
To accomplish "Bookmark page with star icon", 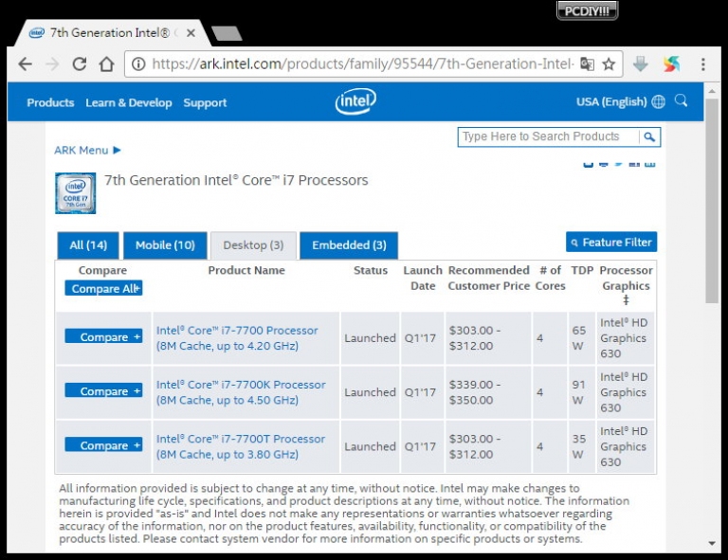I will pos(609,64).
